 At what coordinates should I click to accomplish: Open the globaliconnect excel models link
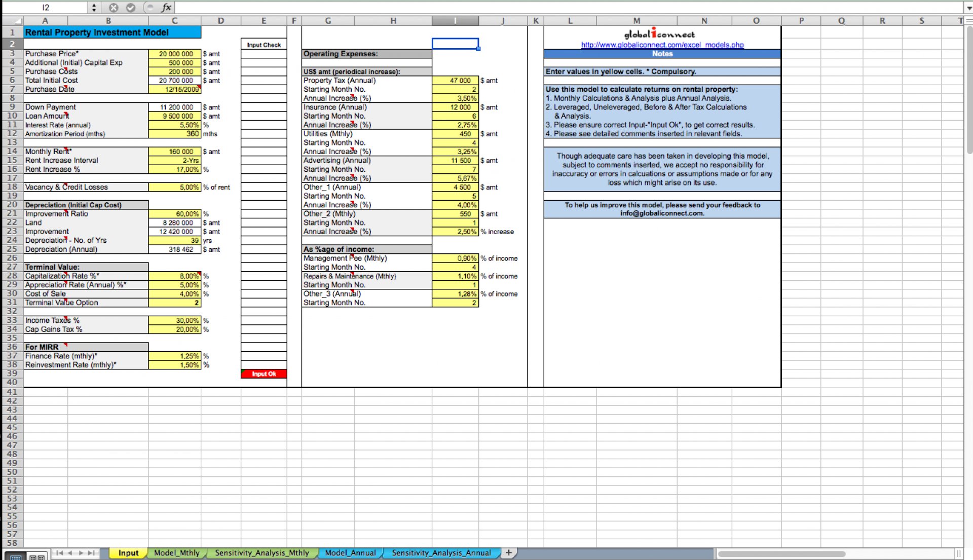point(662,45)
